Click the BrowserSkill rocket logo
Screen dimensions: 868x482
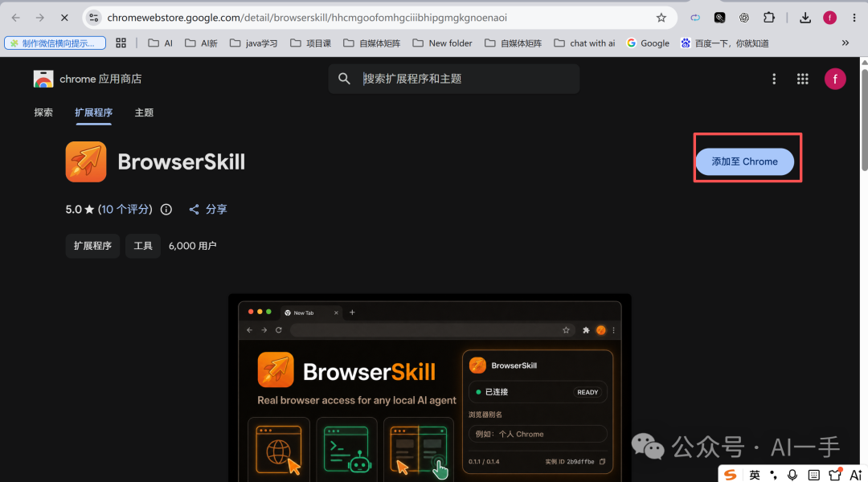[x=86, y=161]
